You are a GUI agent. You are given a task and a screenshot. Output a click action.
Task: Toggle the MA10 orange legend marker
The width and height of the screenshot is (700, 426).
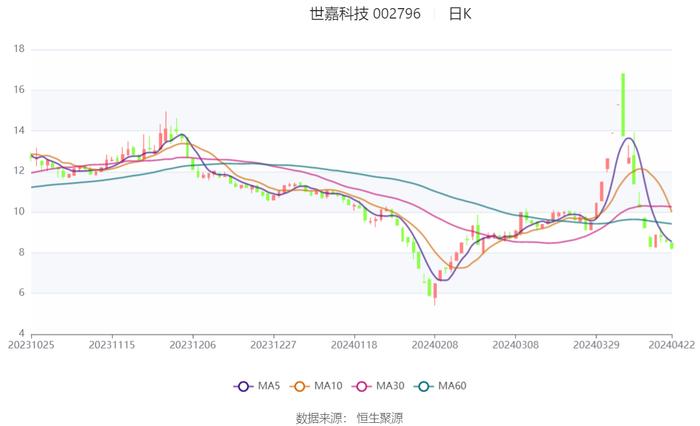(300, 386)
